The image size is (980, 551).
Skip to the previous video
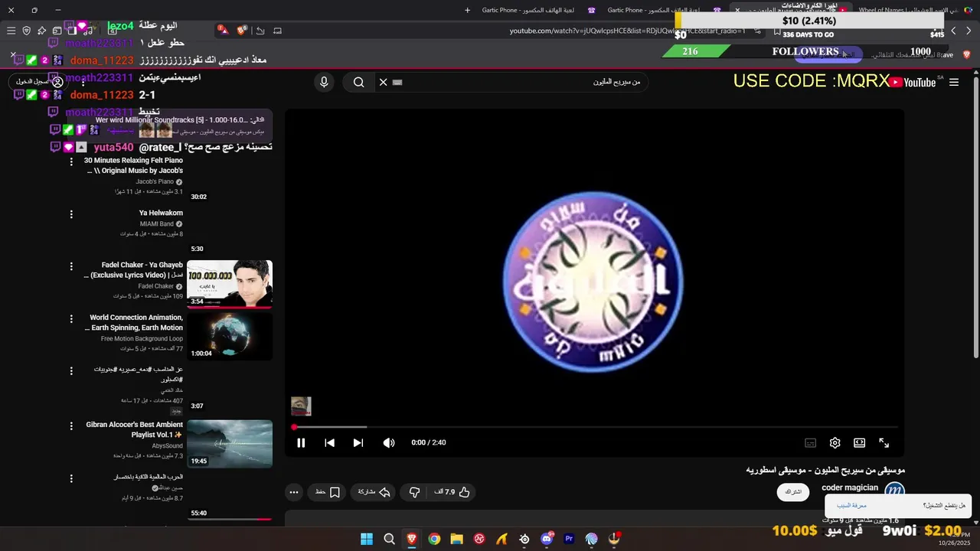pos(329,442)
